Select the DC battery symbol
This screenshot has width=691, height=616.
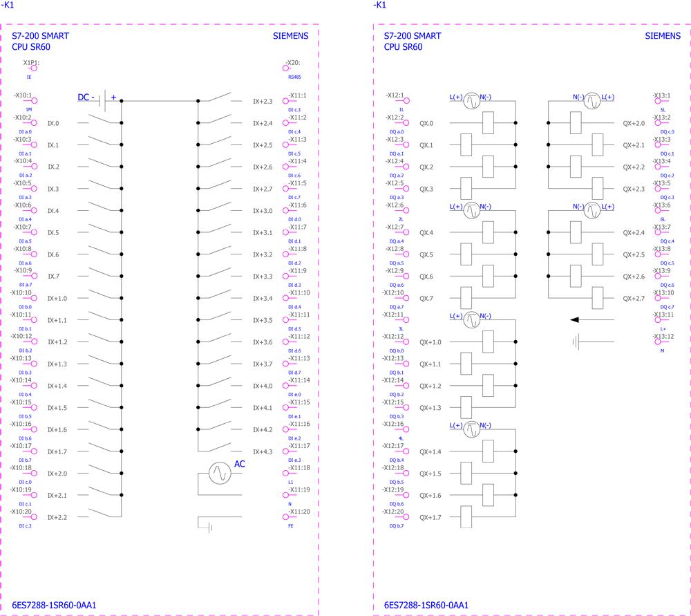[x=104, y=101]
